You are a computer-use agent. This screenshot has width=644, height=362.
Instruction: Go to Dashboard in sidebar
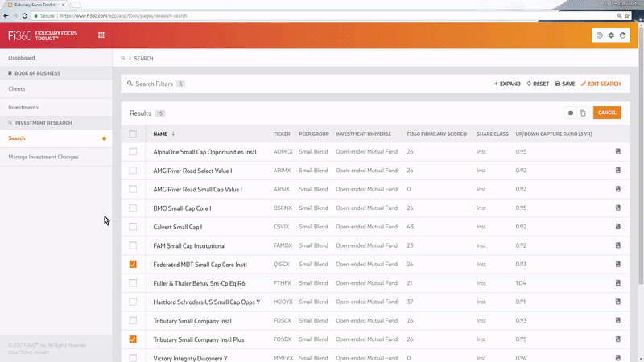[x=22, y=58]
